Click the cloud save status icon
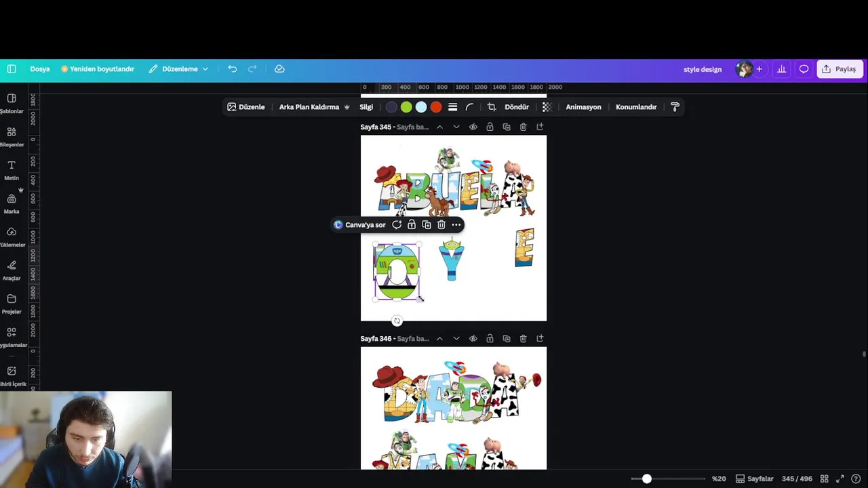Image resolution: width=868 pixels, height=488 pixels. point(279,69)
